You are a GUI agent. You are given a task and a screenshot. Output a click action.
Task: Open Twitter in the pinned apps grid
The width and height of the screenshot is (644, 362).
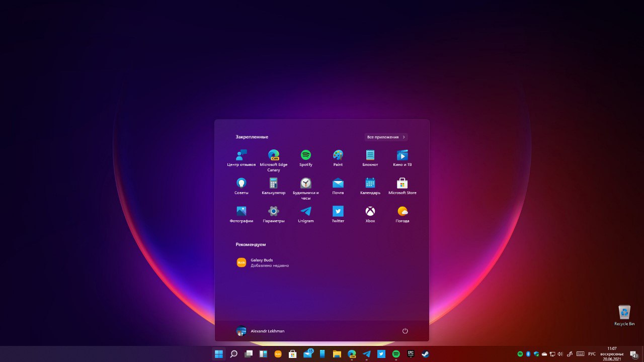[x=338, y=214]
